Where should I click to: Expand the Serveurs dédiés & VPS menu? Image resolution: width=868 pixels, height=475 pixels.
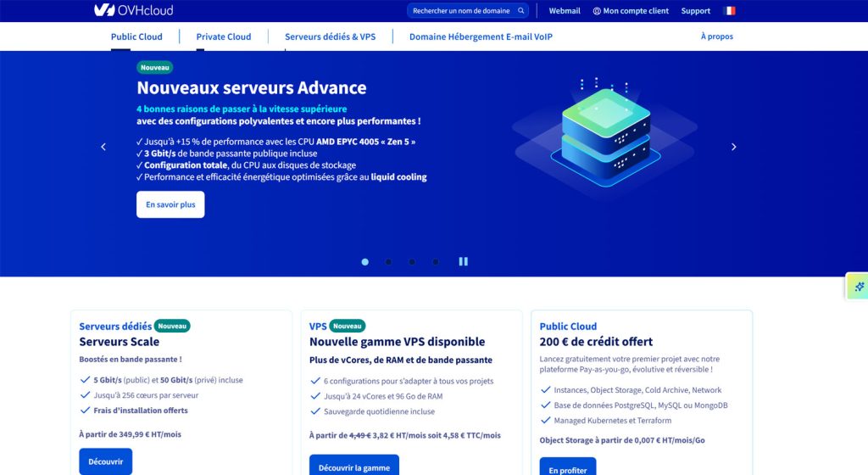pyautogui.click(x=330, y=36)
